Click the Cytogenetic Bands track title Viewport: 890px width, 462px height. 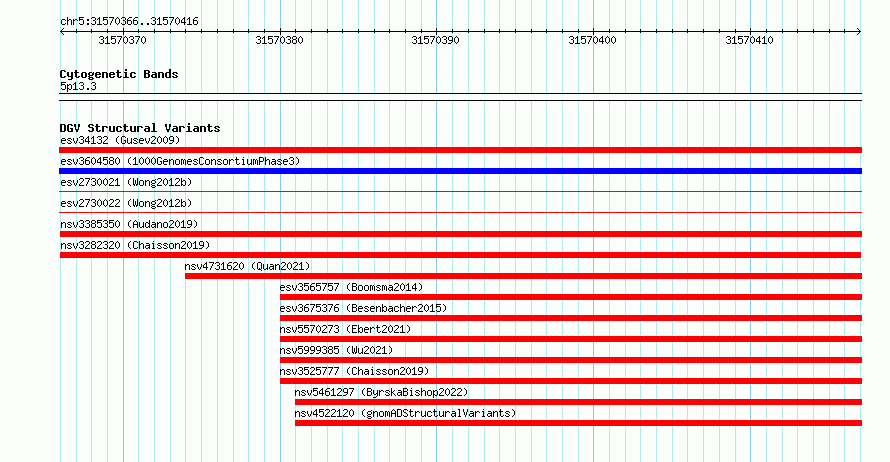(119, 74)
